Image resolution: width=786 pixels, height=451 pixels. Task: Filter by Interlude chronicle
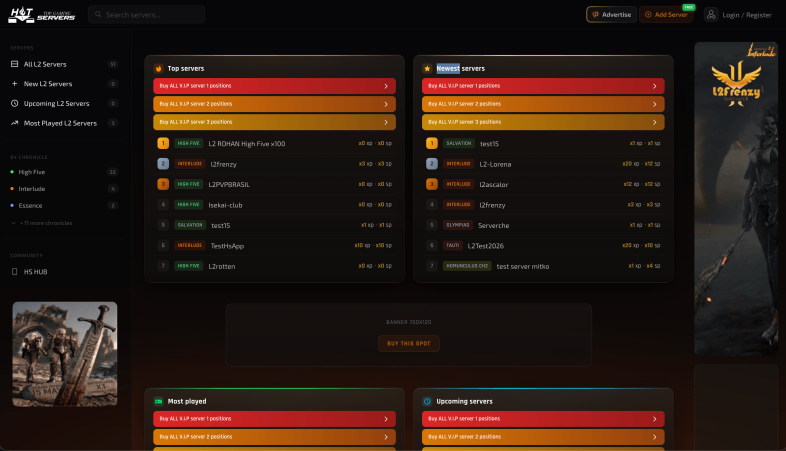coord(64,189)
